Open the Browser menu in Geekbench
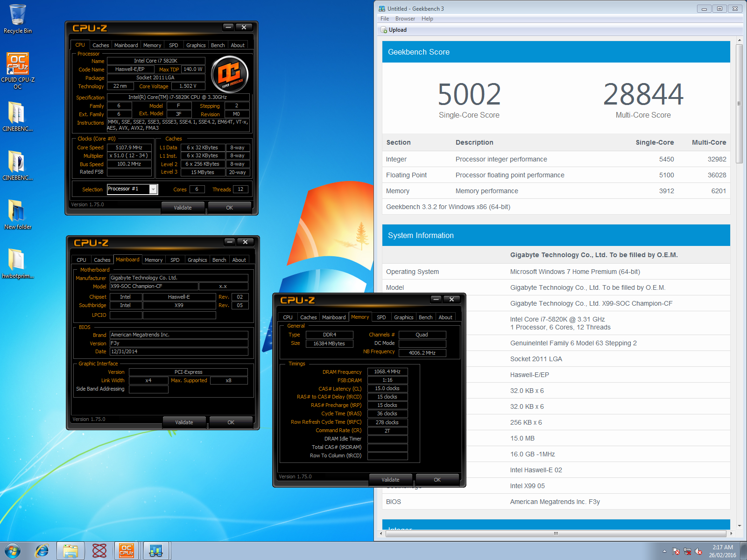747x560 pixels. (405, 19)
